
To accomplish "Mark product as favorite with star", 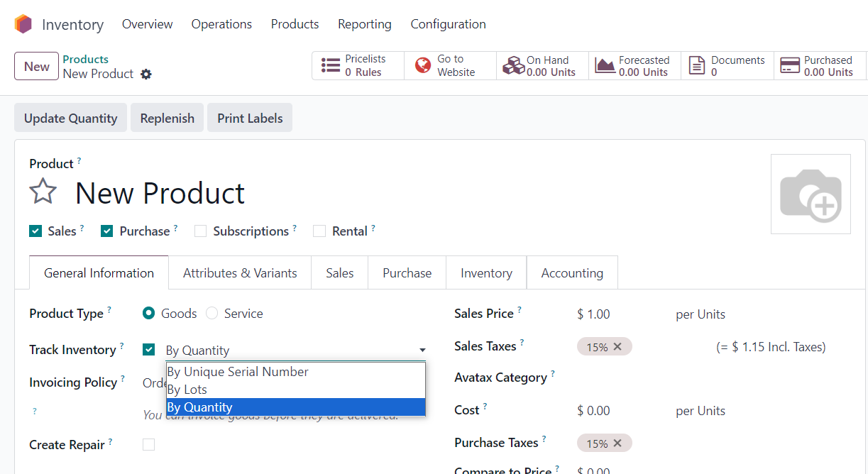I will click(43, 192).
